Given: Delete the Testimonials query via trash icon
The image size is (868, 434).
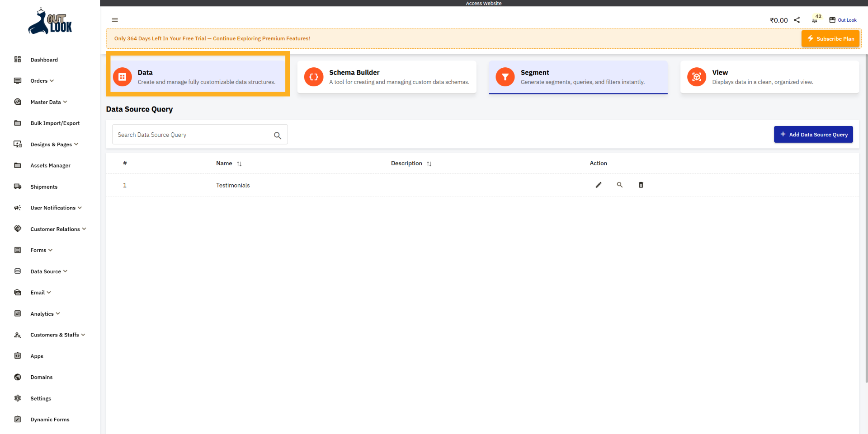Looking at the screenshot, I should click(x=641, y=185).
